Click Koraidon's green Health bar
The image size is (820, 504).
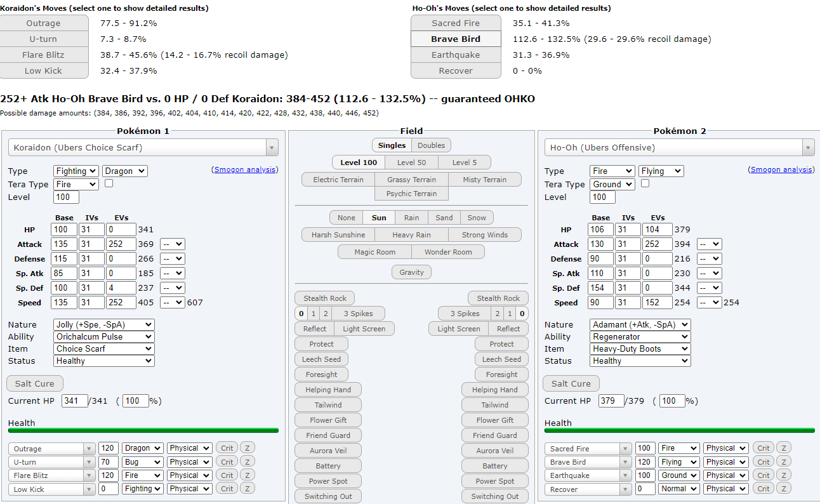point(143,430)
